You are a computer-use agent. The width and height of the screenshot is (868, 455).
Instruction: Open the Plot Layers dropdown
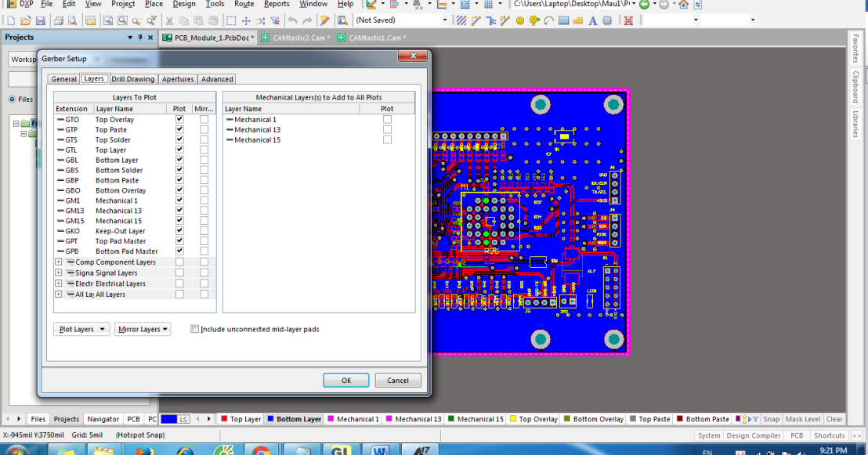[x=81, y=329]
